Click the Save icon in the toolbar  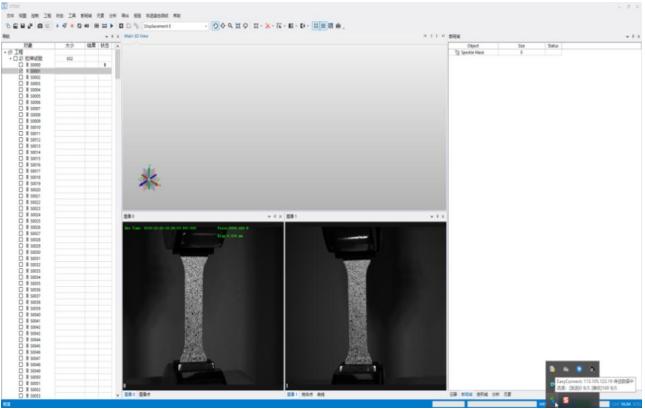coord(21,25)
